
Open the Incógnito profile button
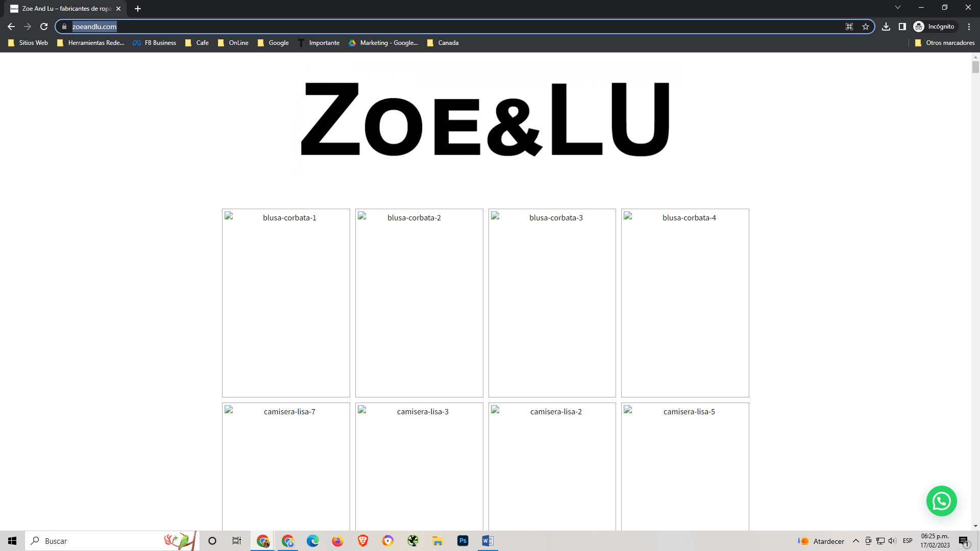(x=935, y=27)
